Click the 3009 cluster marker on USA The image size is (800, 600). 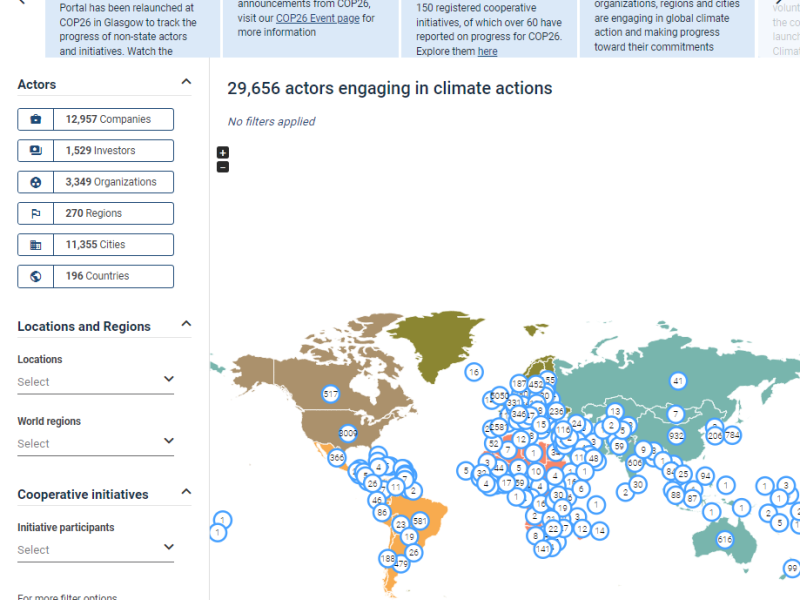coord(348,434)
